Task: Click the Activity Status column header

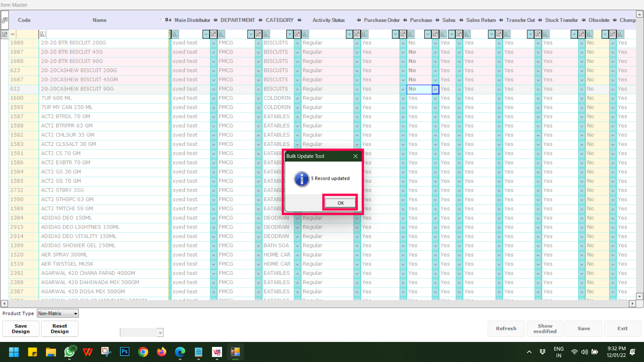Action: click(x=328, y=20)
